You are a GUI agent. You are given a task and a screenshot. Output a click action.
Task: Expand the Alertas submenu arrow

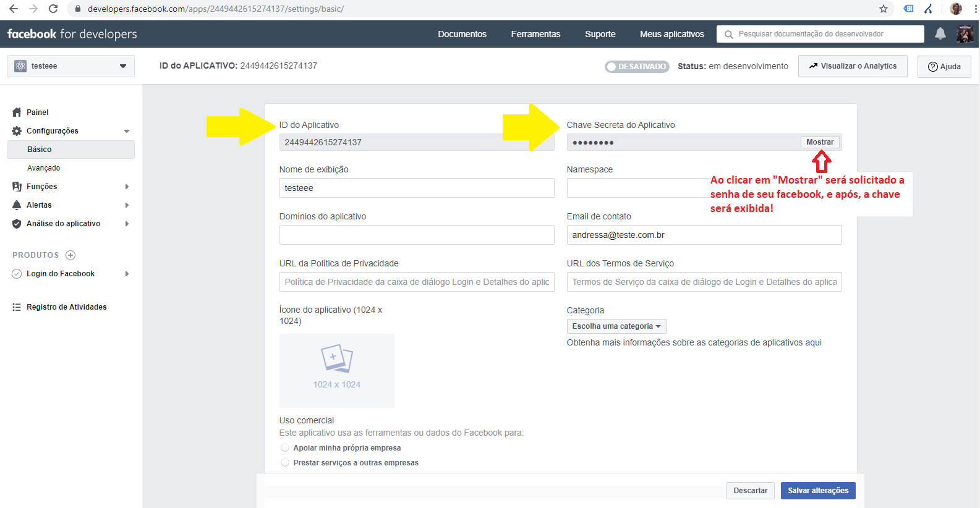pos(127,205)
